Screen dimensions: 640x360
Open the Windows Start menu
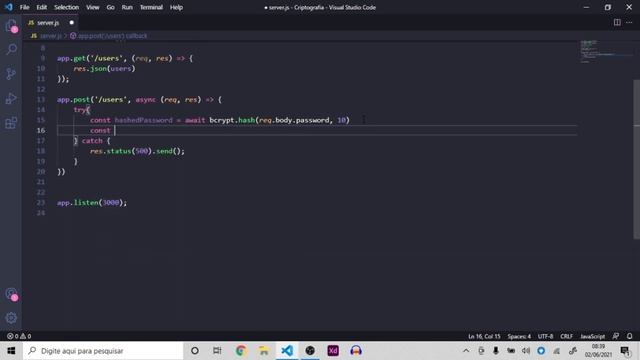pyautogui.click(x=11, y=351)
